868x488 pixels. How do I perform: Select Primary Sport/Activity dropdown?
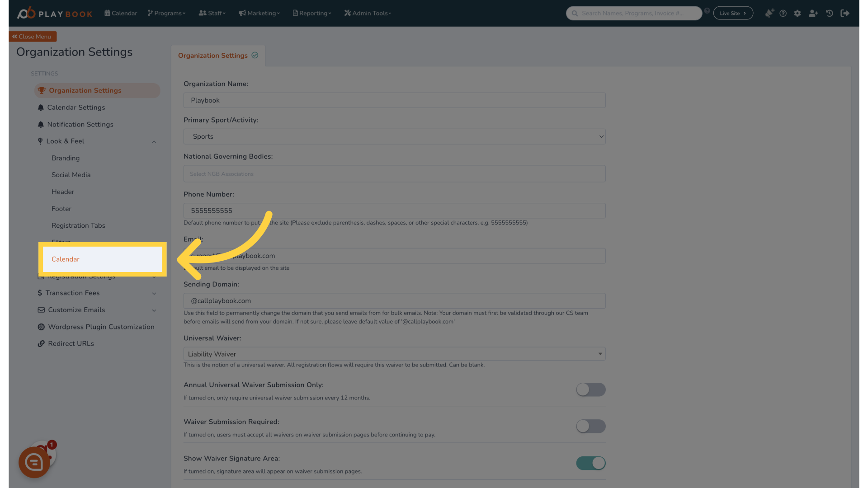click(394, 136)
